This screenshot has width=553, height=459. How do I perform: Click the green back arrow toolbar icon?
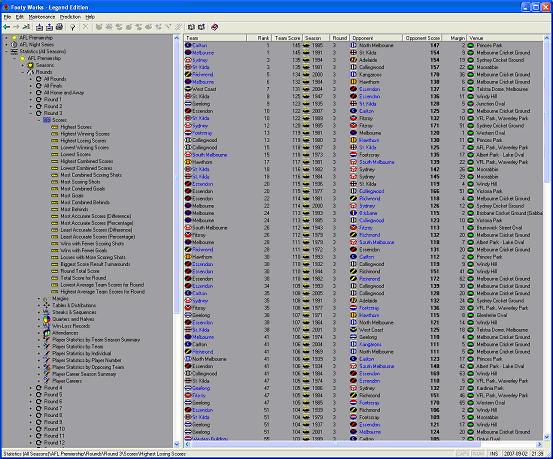coord(6,27)
